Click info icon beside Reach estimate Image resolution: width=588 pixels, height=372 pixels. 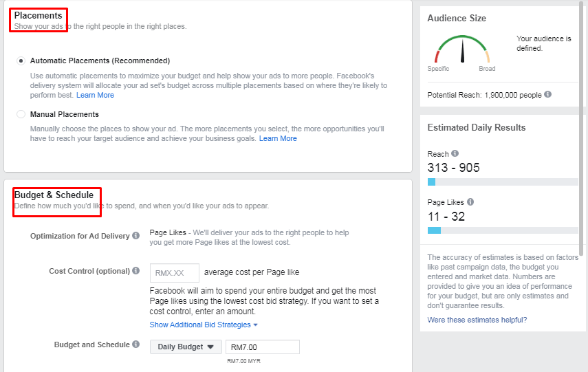pyautogui.click(x=455, y=153)
